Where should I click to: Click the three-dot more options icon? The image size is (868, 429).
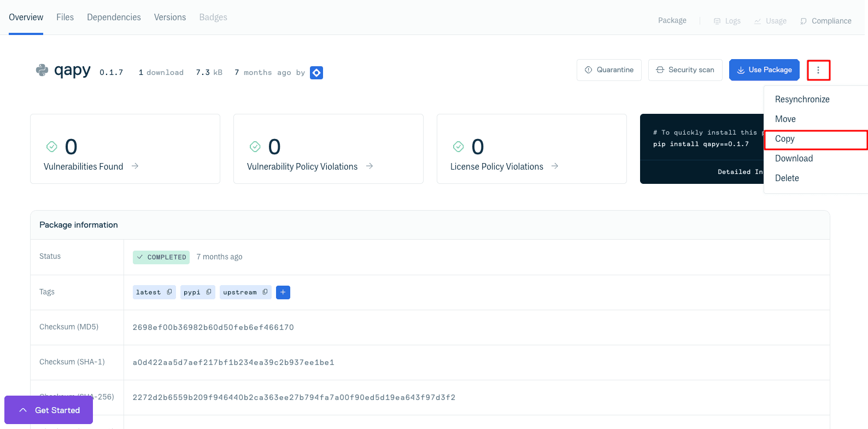(818, 70)
